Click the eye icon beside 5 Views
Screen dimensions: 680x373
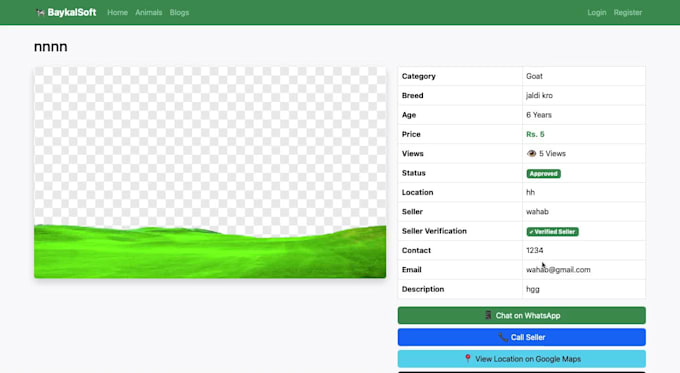click(x=531, y=154)
